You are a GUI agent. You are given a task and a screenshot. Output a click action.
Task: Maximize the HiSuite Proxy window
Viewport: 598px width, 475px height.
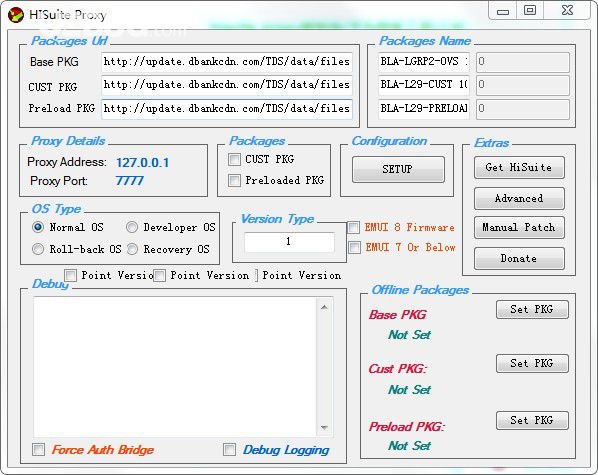(x=530, y=10)
